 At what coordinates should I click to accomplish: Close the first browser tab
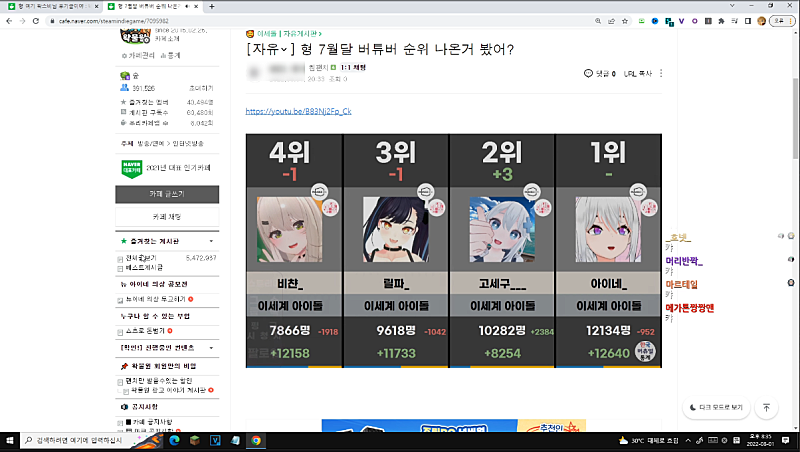(x=96, y=6)
